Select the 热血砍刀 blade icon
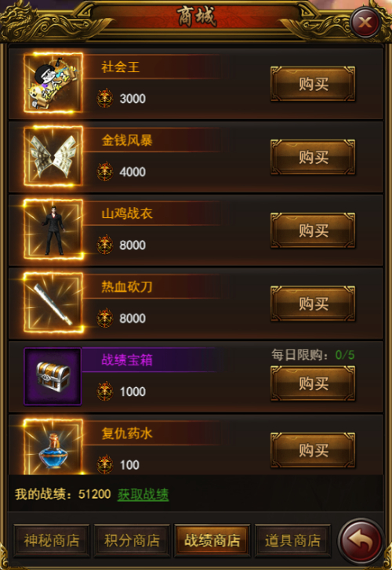This screenshot has height=570, width=392. pyautogui.click(x=53, y=303)
